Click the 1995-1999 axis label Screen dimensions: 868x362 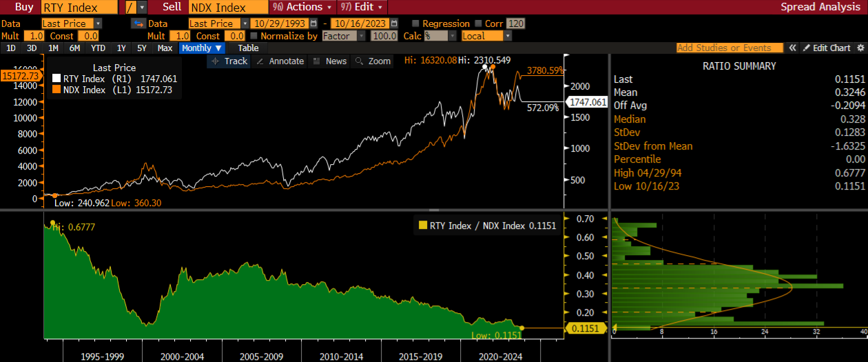point(103,356)
